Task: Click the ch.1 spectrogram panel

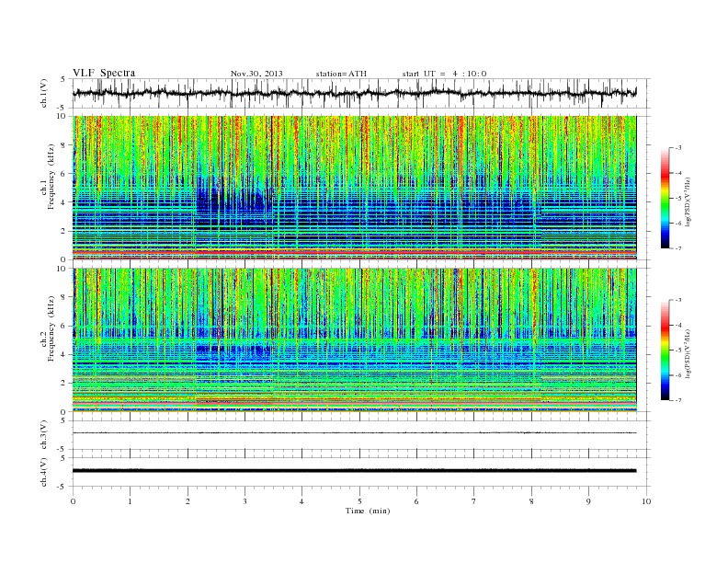Action: [354, 188]
